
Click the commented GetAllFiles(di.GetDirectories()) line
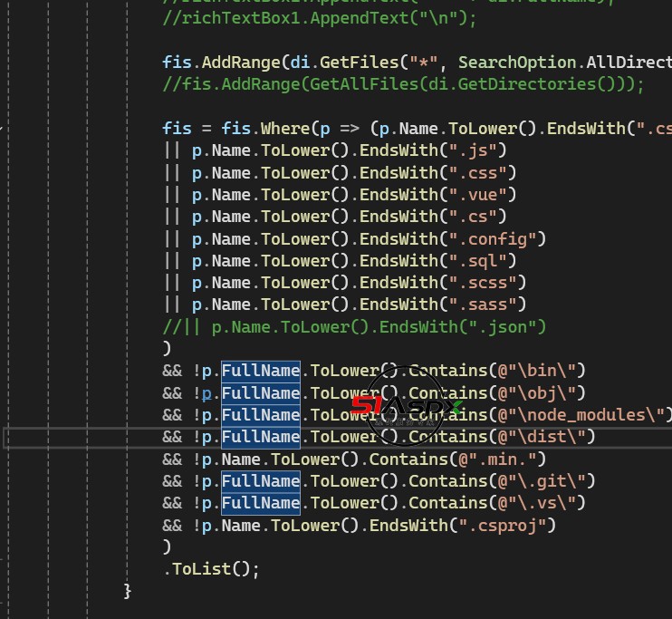click(x=403, y=84)
